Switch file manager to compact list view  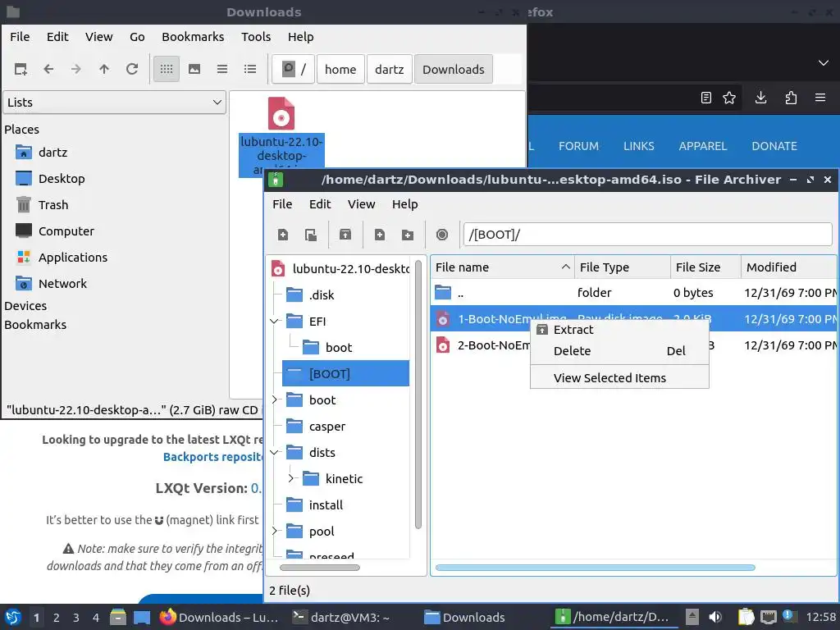tap(222, 69)
